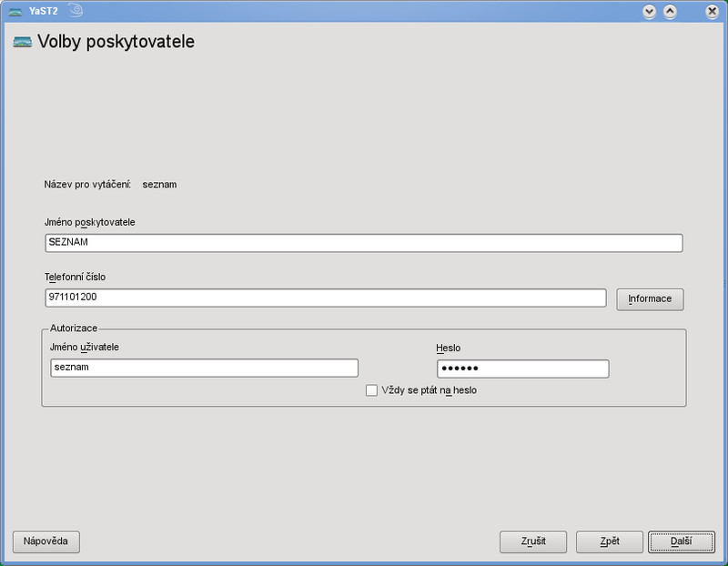
Task: Open help with Nápověda button
Action: pyautogui.click(x=46, y=541)
